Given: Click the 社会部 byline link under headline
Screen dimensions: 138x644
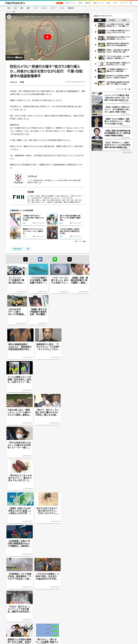Looking at the screenshot, I should (22, 82).
